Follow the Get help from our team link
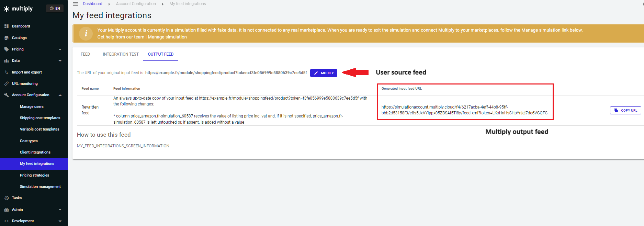The height and width of the screenshot is (226, 644). click(121, 37)
